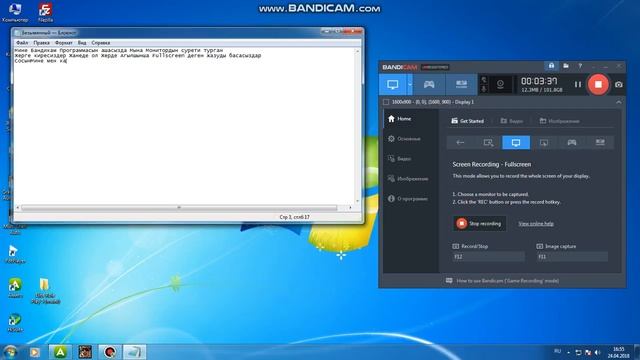Open the volume speaker icon in system tray
The image size is (640, 360).
[598, 352]
